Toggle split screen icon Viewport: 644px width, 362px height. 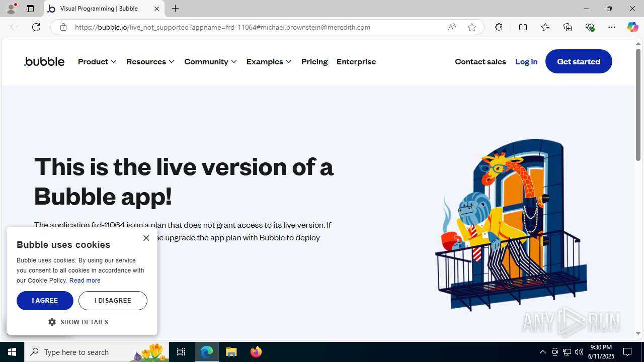coord(523,27)
